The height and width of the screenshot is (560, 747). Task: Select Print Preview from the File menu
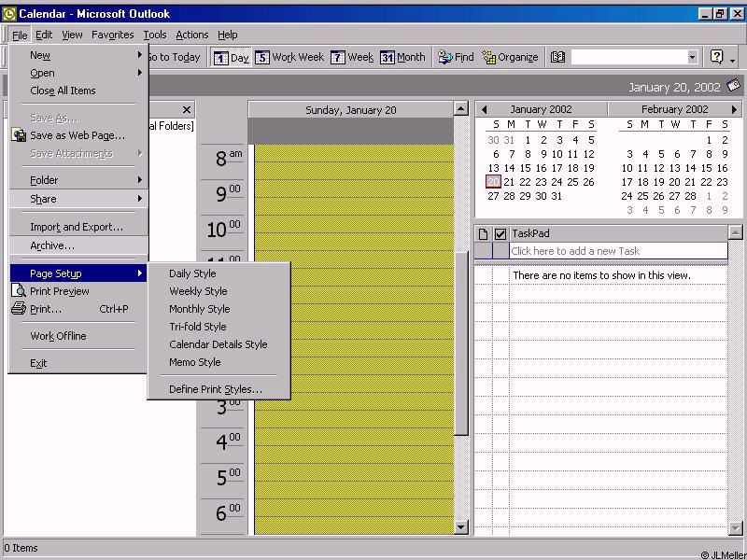[59, 291]
